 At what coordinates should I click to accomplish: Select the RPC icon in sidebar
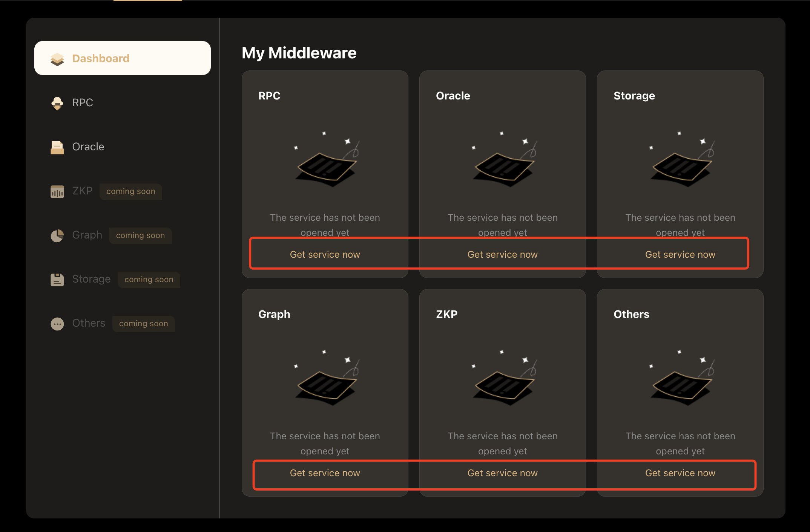57,102
